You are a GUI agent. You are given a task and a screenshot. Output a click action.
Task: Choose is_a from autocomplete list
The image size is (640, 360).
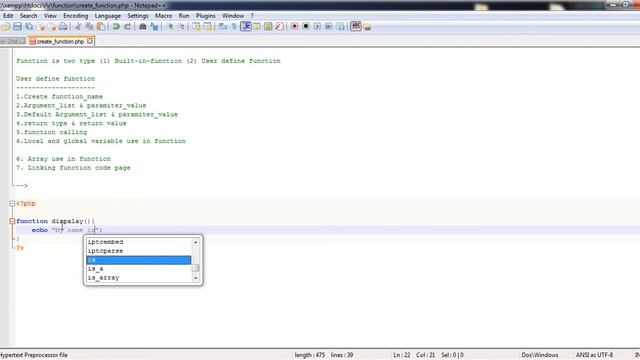(139, 269)
